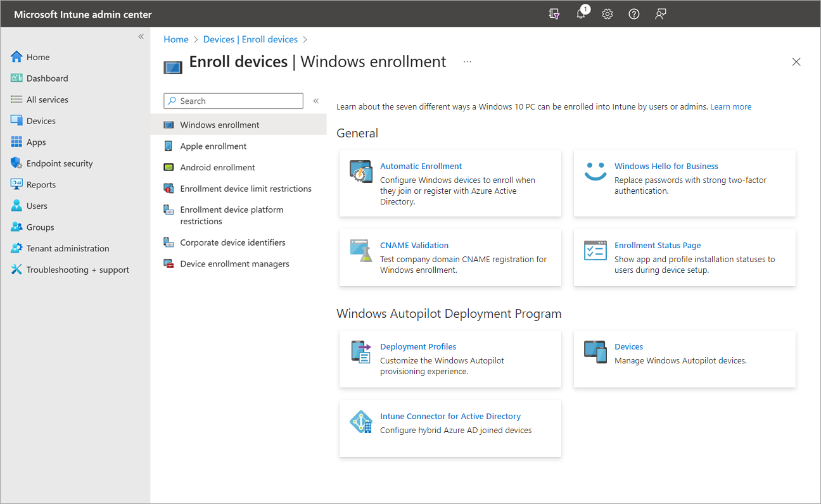Click the Users person icon
This screenshot has height=504, width=821.
coord(16,206)
